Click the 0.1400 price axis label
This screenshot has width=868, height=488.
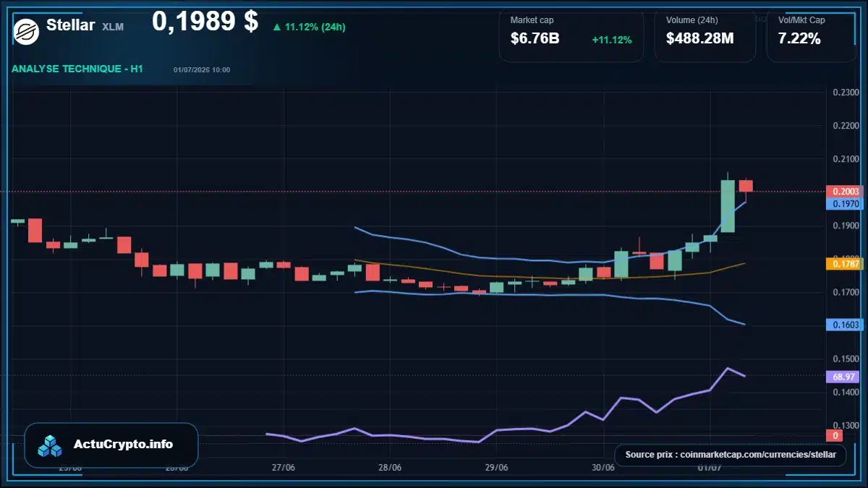(x=846, y=392)
